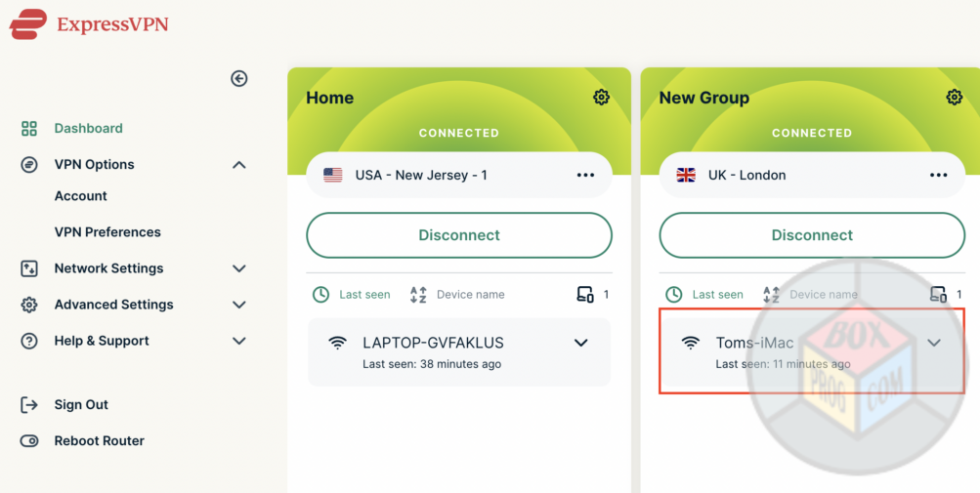The height and width of the screenshot is (493, 980).
Task: Open options for UK - London location
Action: (938, 176)
